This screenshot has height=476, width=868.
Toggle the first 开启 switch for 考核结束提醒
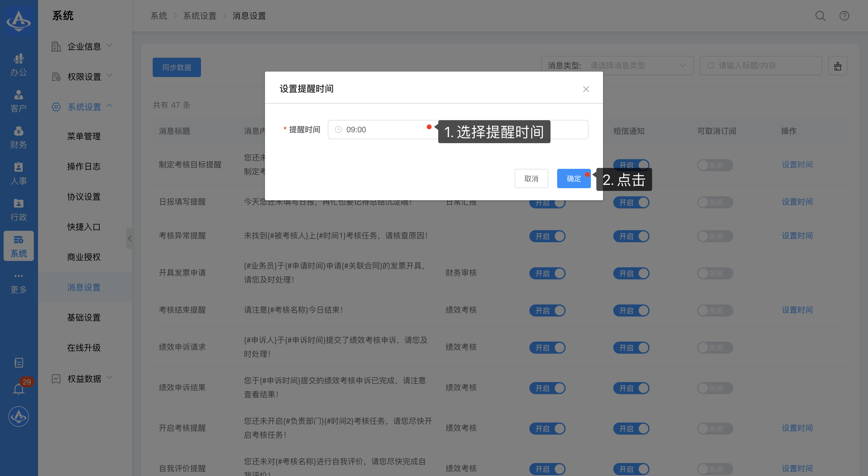(547, 310)
